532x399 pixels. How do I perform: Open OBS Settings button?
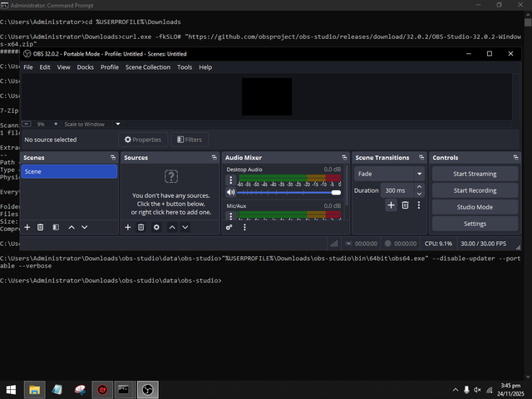coord(475,224)
